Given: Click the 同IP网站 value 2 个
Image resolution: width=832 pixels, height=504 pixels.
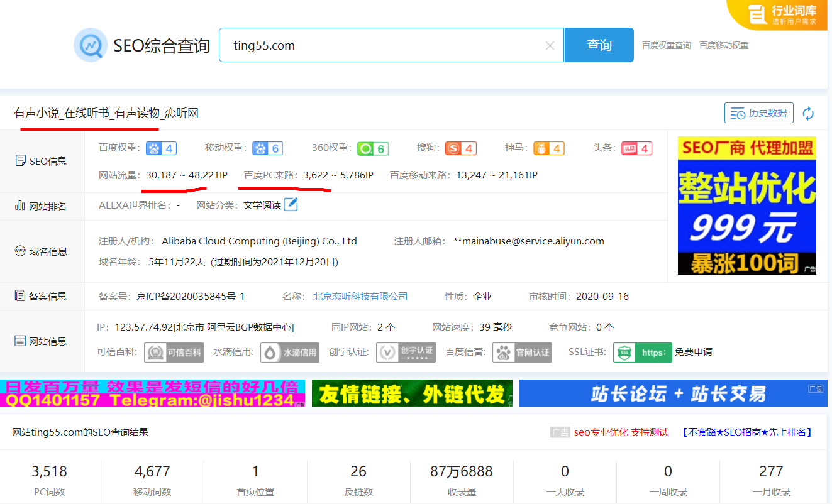Looking at the screenshot, I should pyautogui.click(x=386, y=327).
